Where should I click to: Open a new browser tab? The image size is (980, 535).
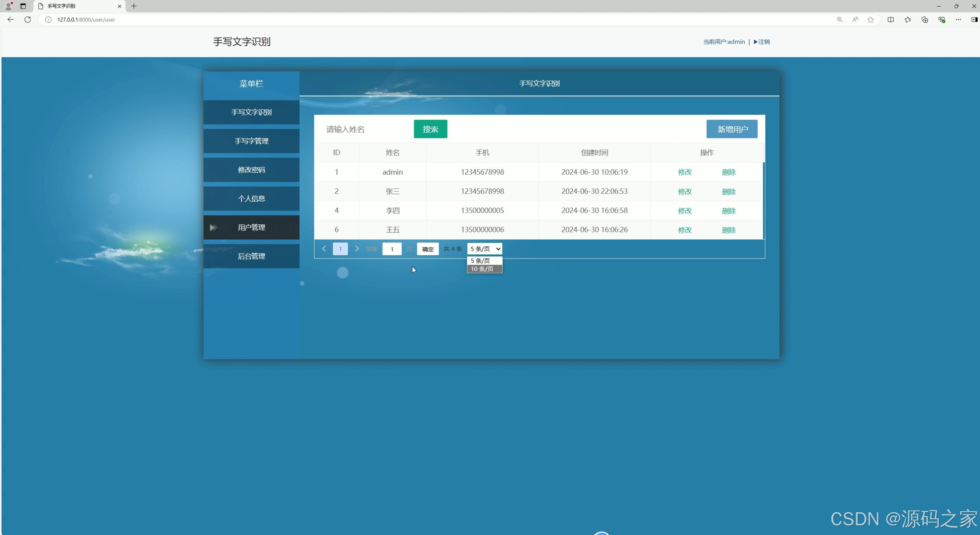pyautogui.click(x=133, y=6)
